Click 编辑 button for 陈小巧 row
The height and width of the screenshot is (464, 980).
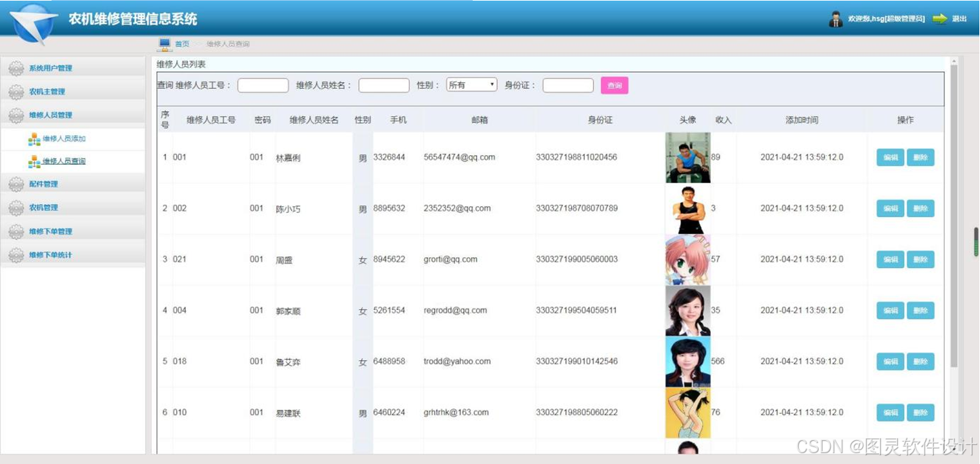890,208
